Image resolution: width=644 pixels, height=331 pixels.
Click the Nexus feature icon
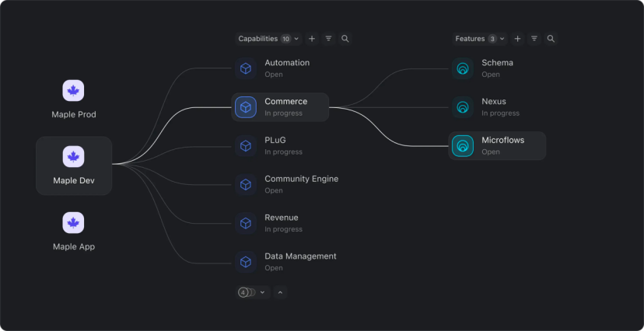click(x=463, y=107)
